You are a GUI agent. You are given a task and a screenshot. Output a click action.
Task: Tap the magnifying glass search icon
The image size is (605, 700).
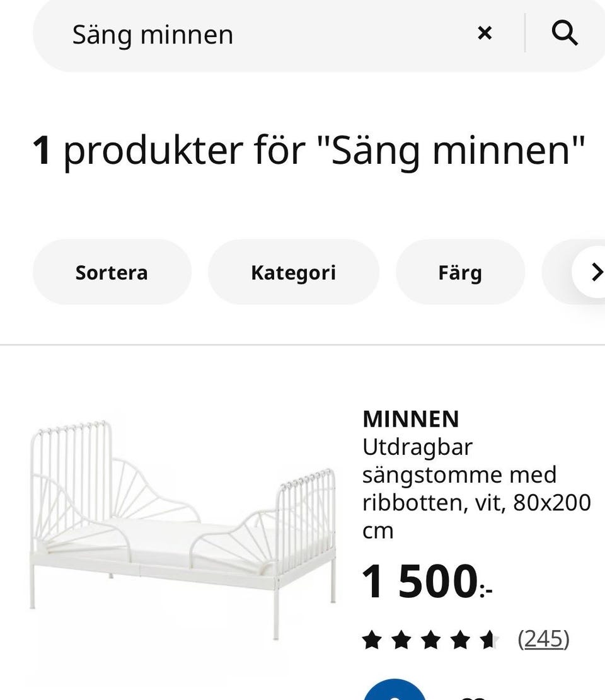[x=564, y=33]
